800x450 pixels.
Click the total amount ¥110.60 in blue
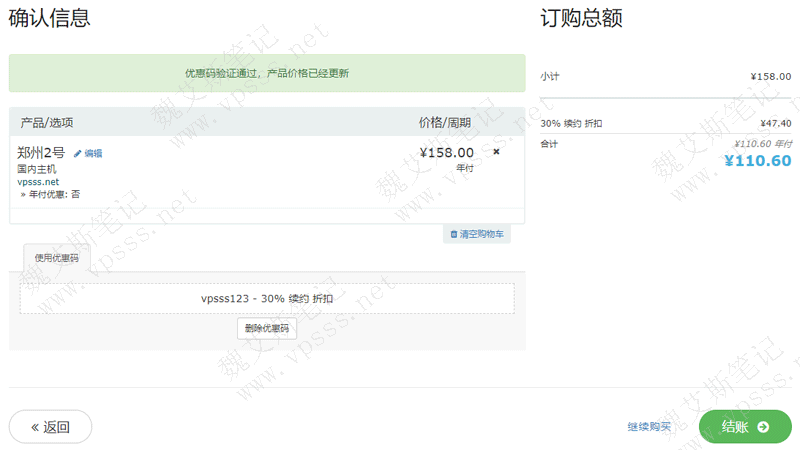tap(758, 161)
